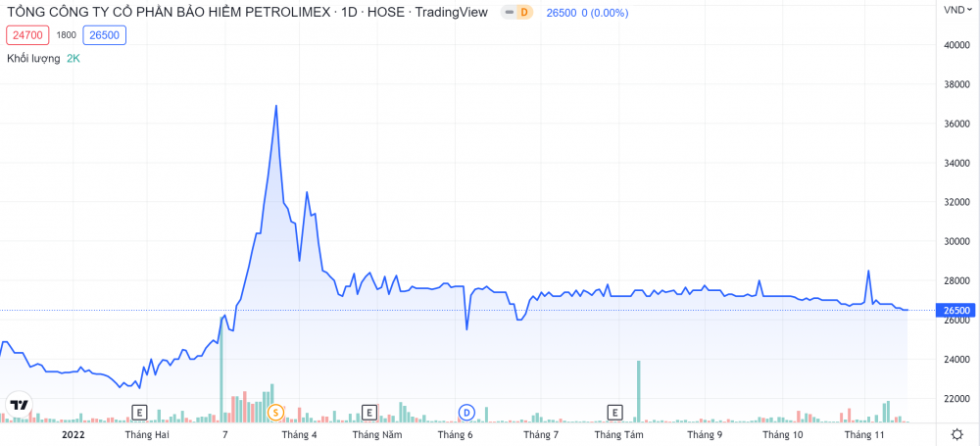Image resolution: width=980 pixels, height=446 pixels.
Task: Click the Tháng 10 date axis label
Action: click(782, 434)
